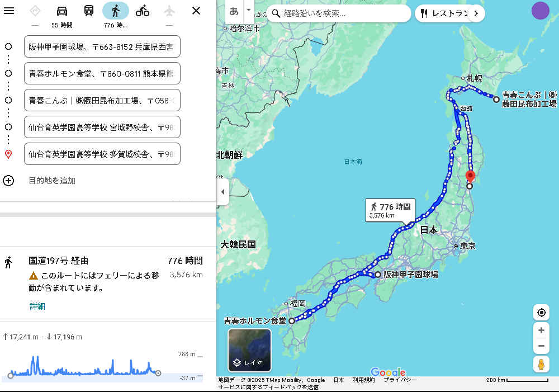Click the search magnifier icon
Image resolution: width=559 pixels, height=392 pixels.
tap(276, 13)
